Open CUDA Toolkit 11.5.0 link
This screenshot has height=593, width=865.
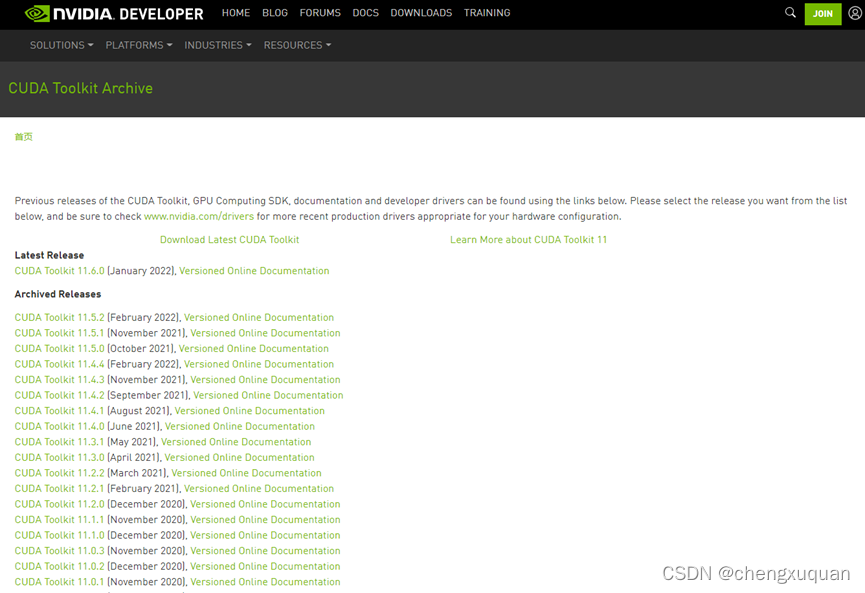59,349
